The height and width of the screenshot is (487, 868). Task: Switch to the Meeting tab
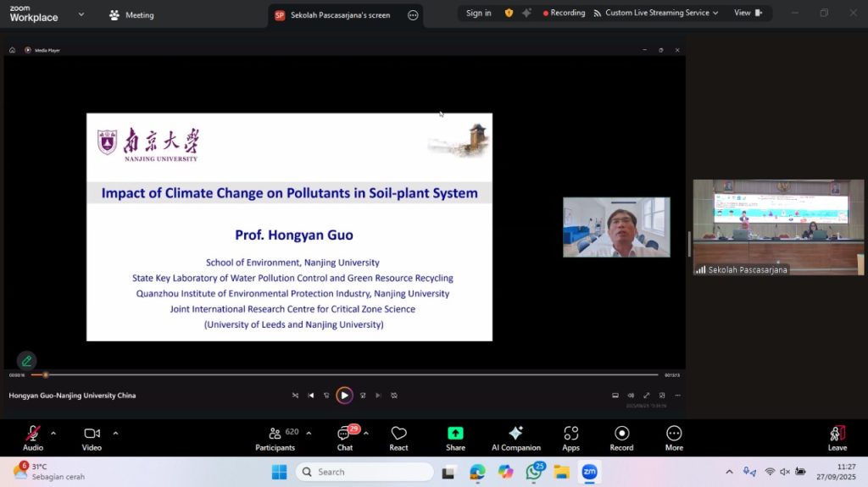[x=132, y=14]
